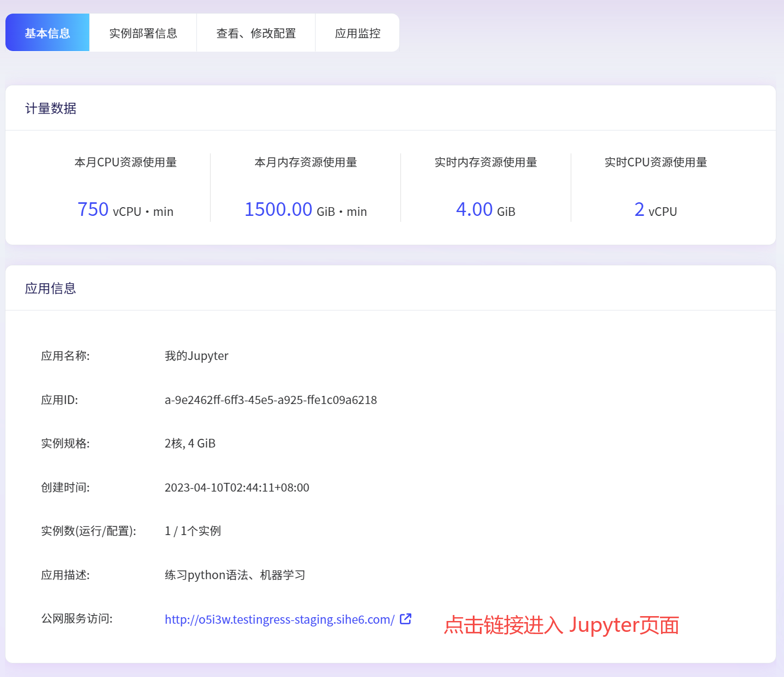Click the 计量数据 section heading
Image resolution: width=784 pixels, height=677 pixels.
tap(51, 108)
